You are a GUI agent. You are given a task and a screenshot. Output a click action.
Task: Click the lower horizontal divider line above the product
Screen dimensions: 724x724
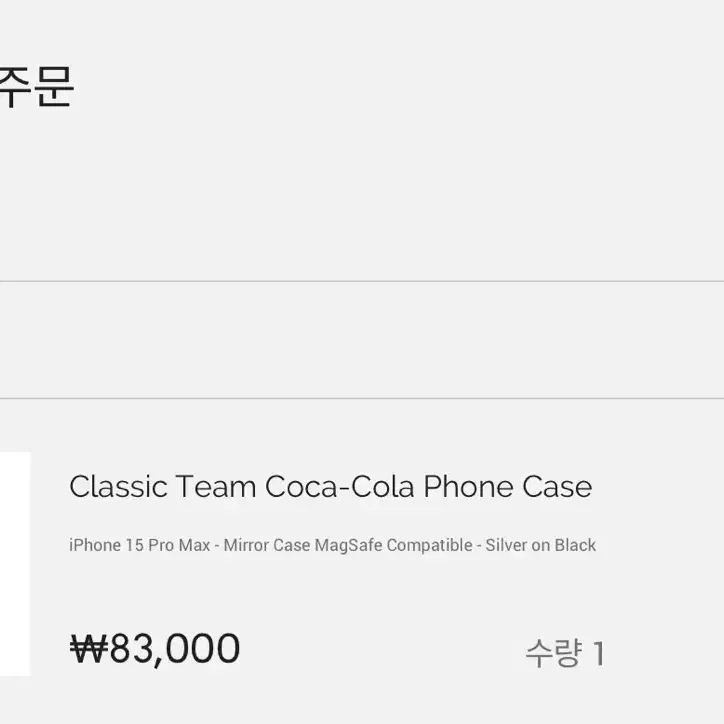[x=362, y=398]
